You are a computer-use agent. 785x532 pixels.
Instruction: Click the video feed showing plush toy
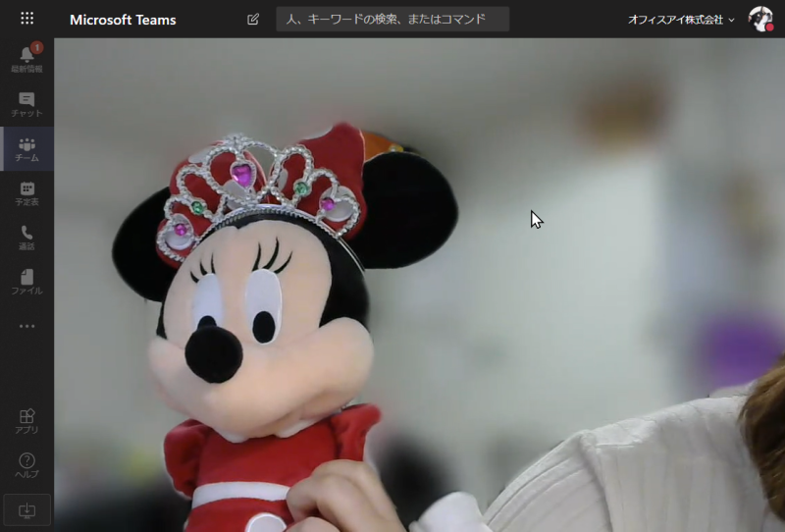(420, 285)
